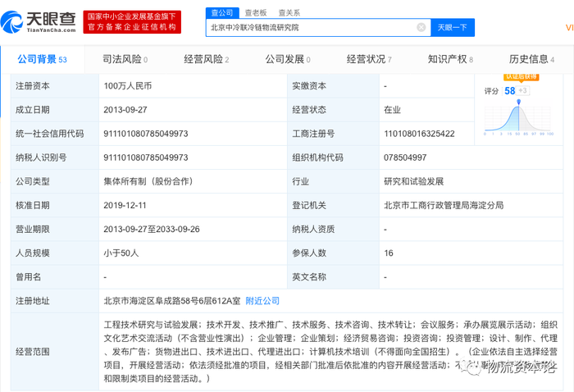Switch to the 查公司 search tab
Image resolution: width=574 pixels, height=392 pixels.
tap(222, 13)
